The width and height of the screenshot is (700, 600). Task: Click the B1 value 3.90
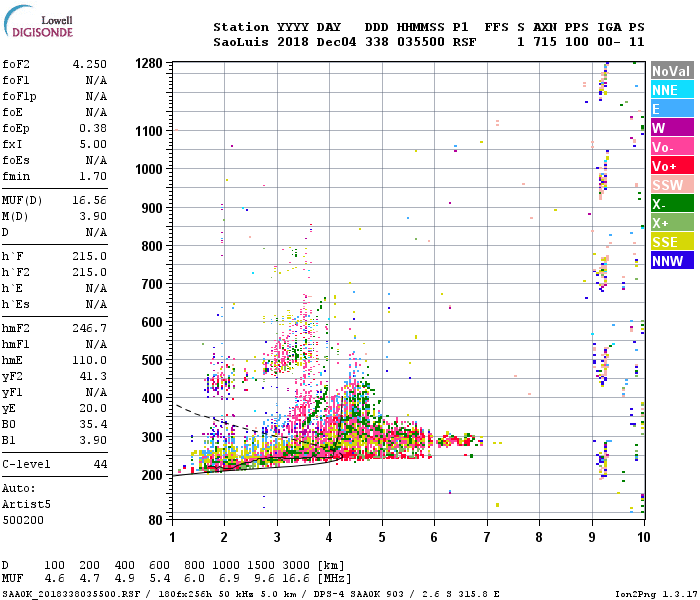point(93,441)
